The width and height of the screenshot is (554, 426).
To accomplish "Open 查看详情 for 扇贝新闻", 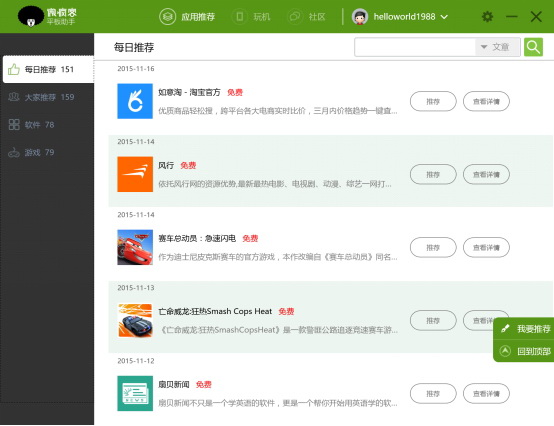I will (487, 394).
